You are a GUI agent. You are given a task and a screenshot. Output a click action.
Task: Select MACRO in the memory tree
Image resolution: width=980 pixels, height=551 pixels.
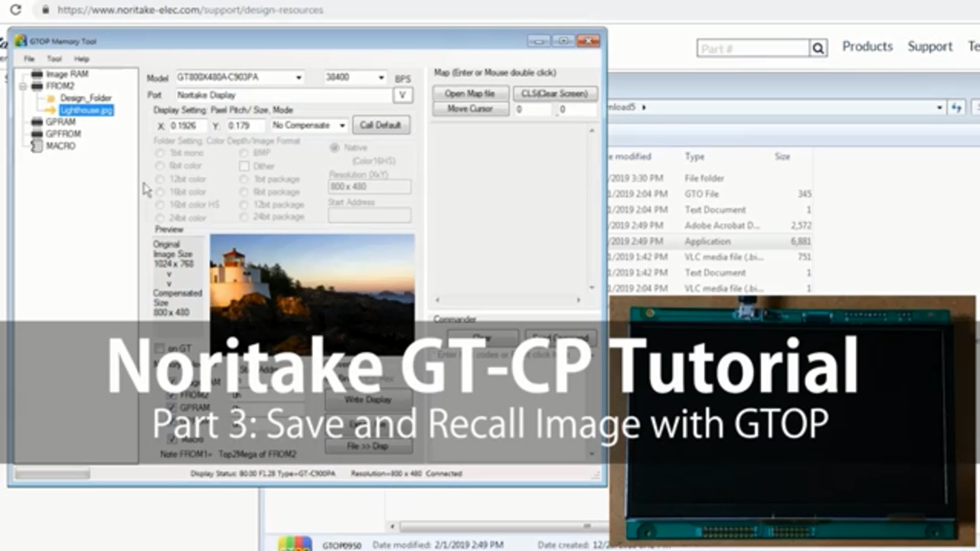click(60, 145)
